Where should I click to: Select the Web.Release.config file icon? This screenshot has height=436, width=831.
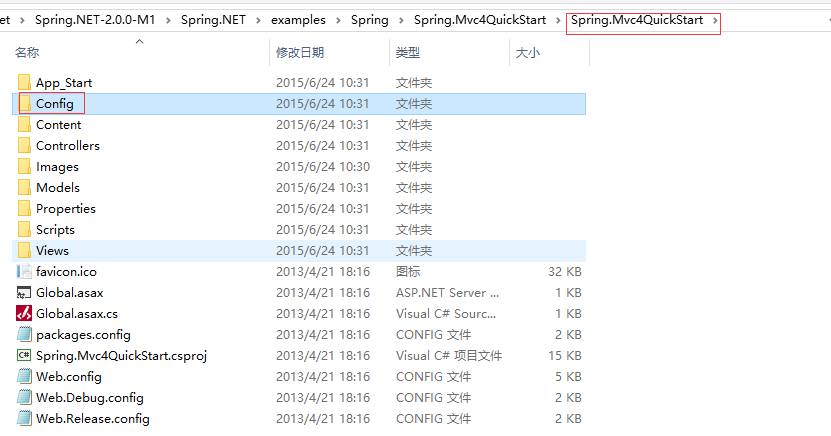point(24,419)
